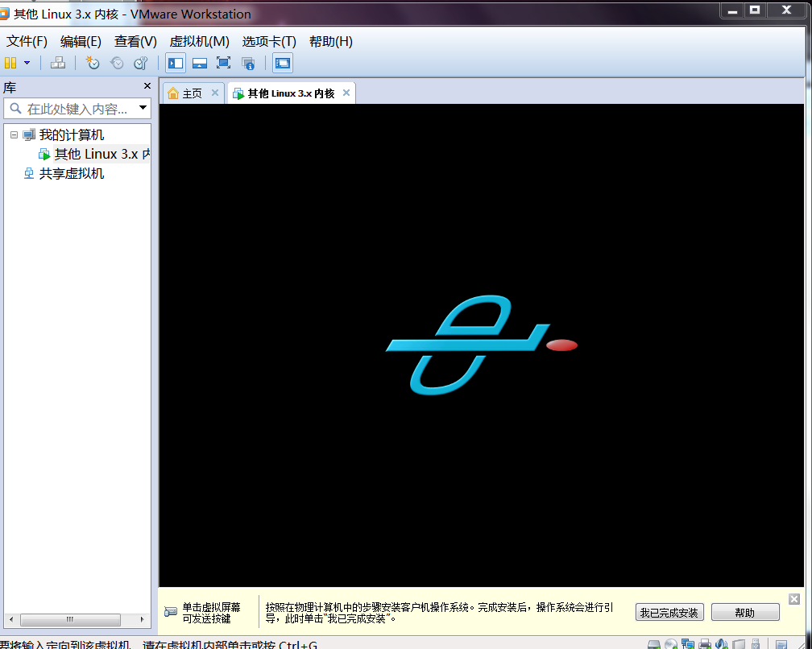Image resolution: width=812 pixels, height=649 pixels.
Task: Toggle the library sidebar toolbar button
Action: 176,63
